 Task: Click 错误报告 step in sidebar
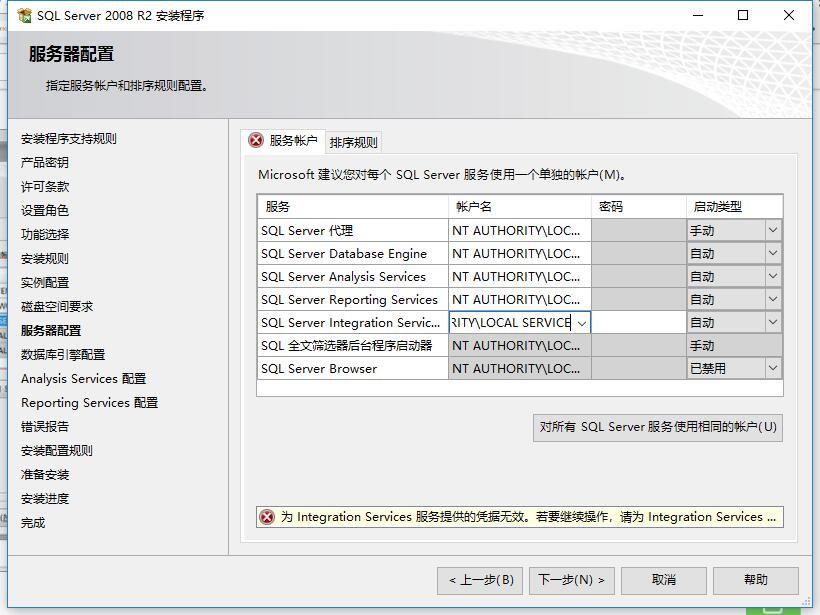44,427
